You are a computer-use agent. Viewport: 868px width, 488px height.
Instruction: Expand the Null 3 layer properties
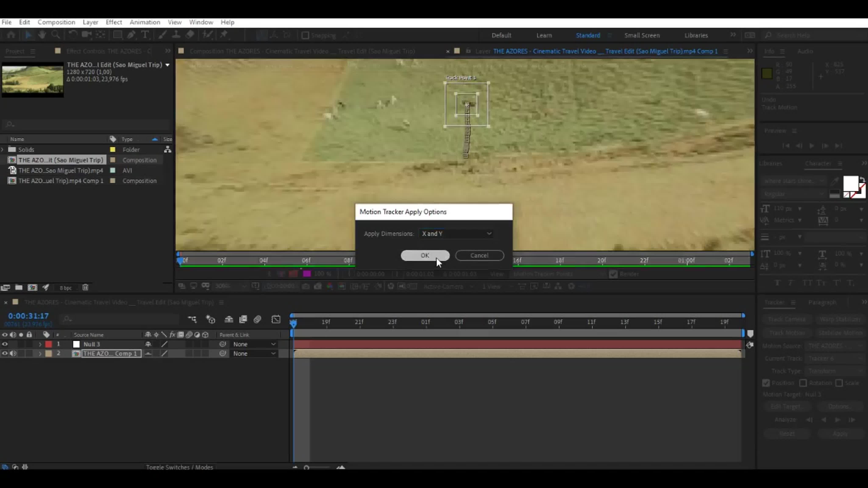[x=40, y=344]
